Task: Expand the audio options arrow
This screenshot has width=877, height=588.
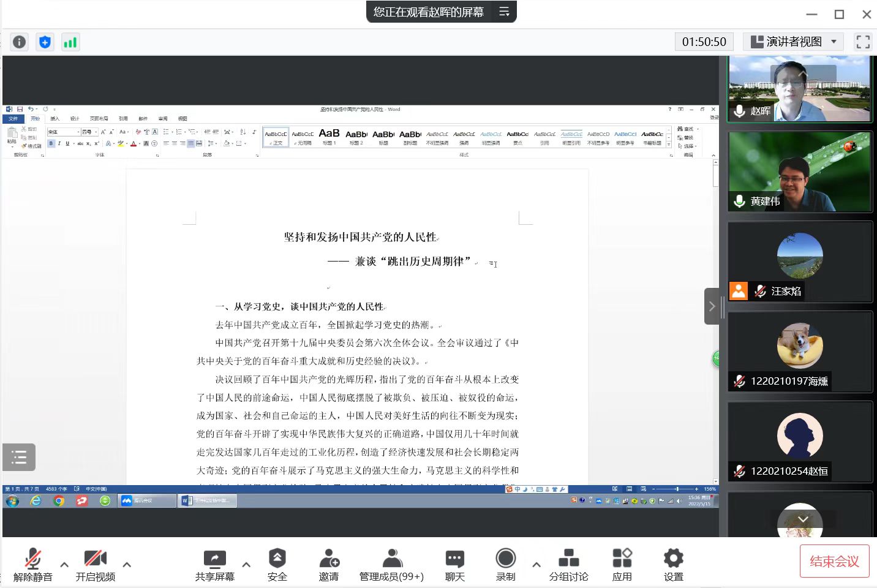Action: point(64,564)
